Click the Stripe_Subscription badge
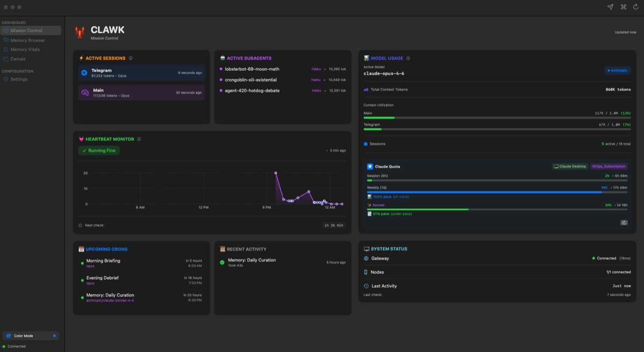644x352 pixels. (609, 166)
